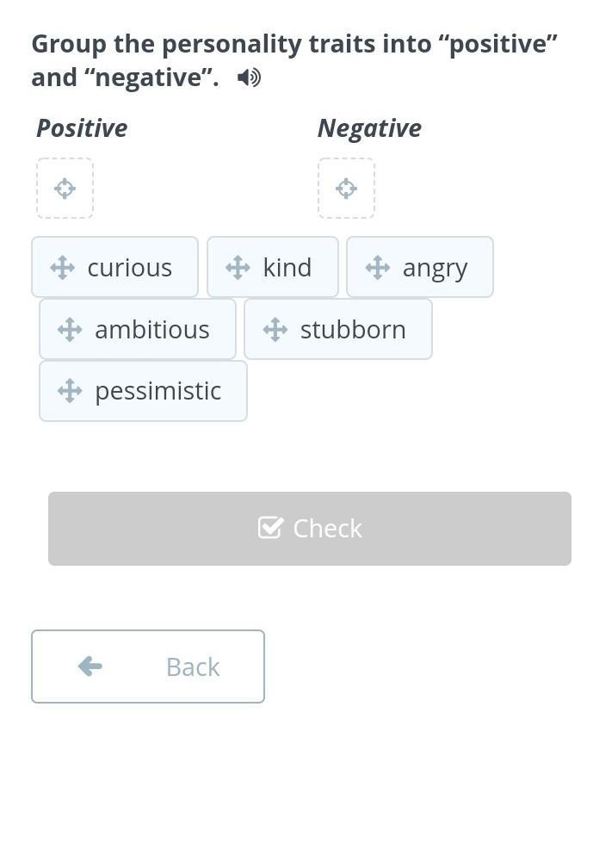The image size is (593, 868).
Task: Select the word ambitious
Action: [152, 329]
